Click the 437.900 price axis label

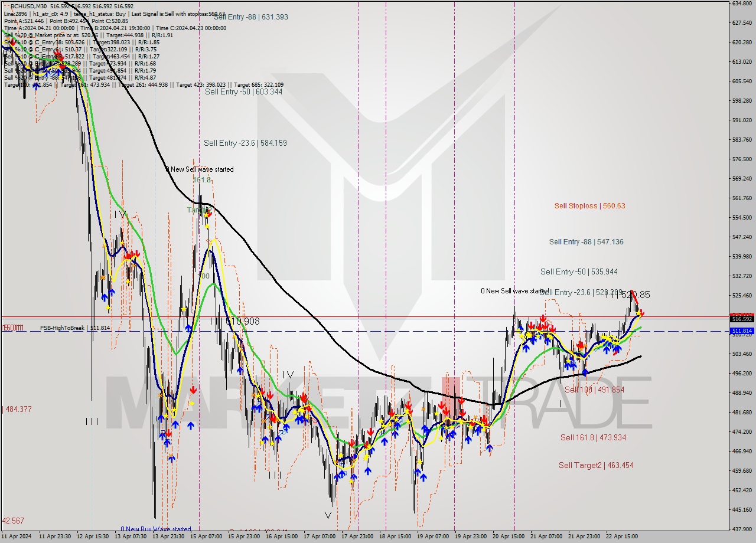(x=742, y=529)
